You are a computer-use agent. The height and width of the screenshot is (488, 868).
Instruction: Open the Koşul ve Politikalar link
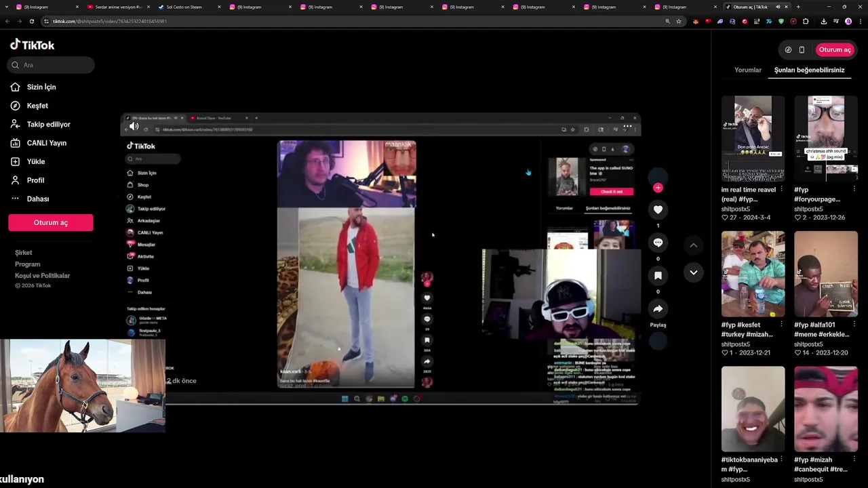(x=43, y=276)
